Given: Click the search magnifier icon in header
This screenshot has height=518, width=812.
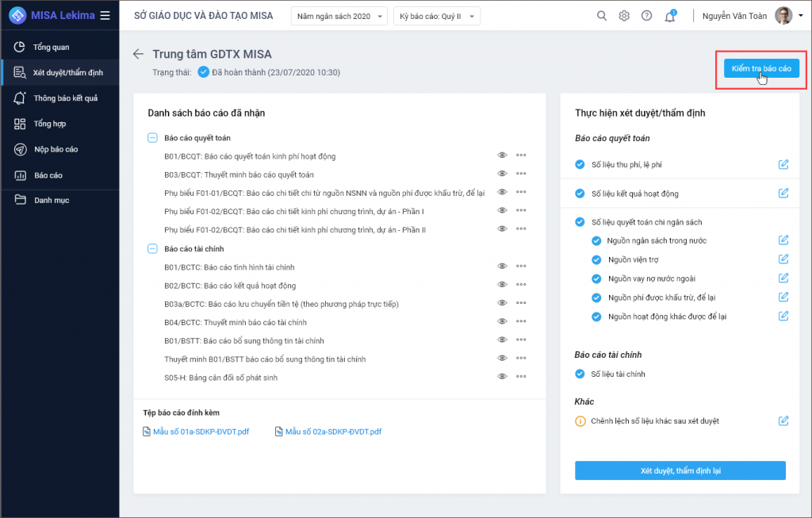Looking at the screenshot, I should (x=602, y=16).
